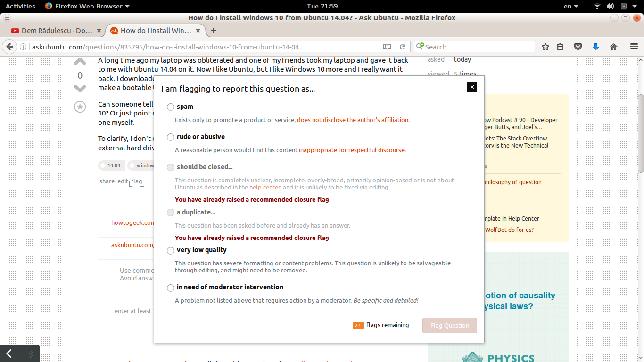The height and width of the screenshot is (362, 644).
Task: Click the battery status icon
Action: 624,6
